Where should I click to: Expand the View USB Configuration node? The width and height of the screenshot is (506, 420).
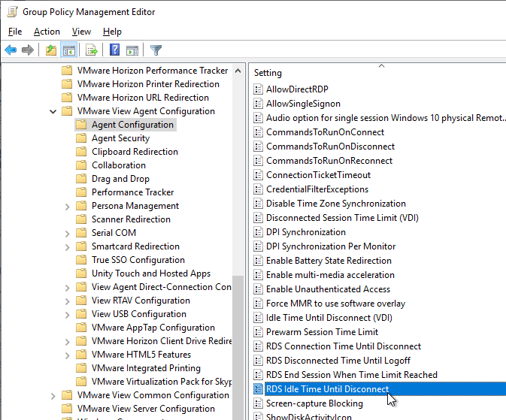tap(67, 315)
